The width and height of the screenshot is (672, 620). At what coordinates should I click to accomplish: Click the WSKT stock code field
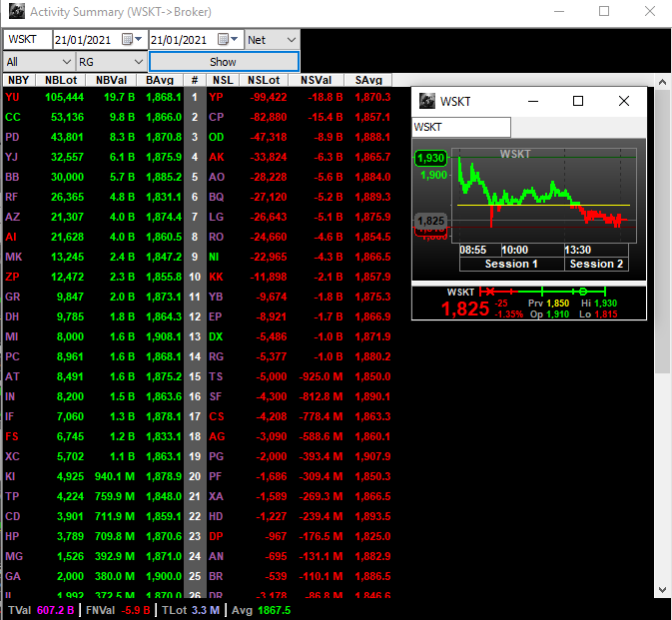(x=28, y=39)
